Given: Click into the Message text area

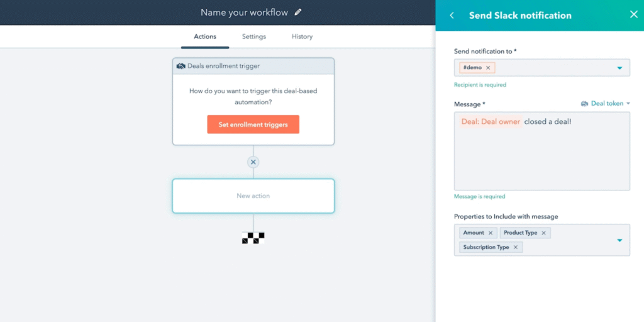Looking at the screenshot, I should pos(541,151).
